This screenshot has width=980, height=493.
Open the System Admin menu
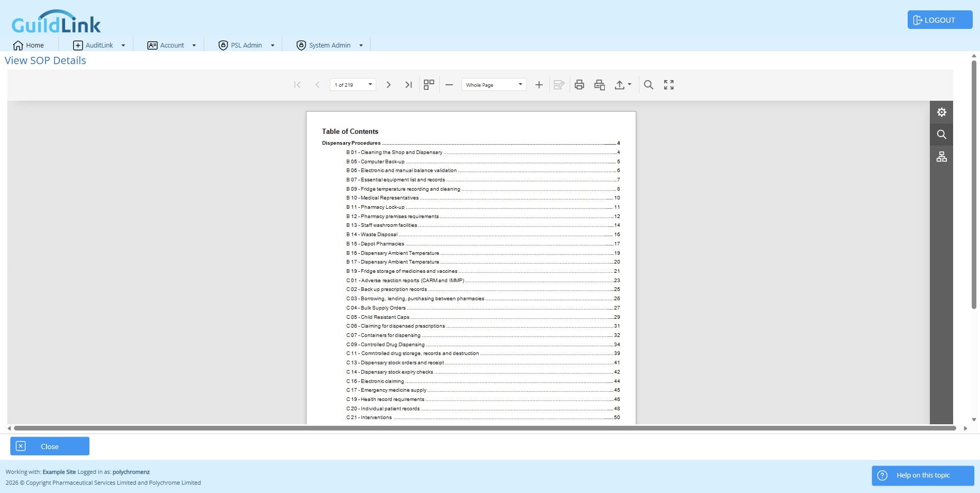tap(324, 45)
